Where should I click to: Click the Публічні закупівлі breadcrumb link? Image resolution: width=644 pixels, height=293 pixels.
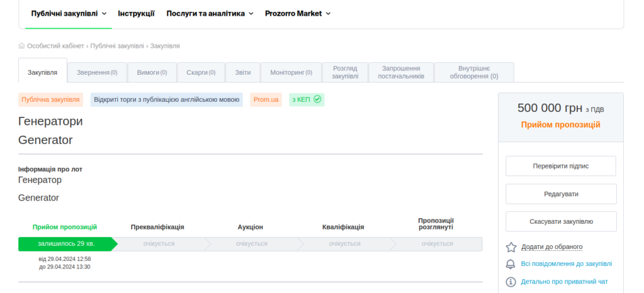(x=118, y=46)
